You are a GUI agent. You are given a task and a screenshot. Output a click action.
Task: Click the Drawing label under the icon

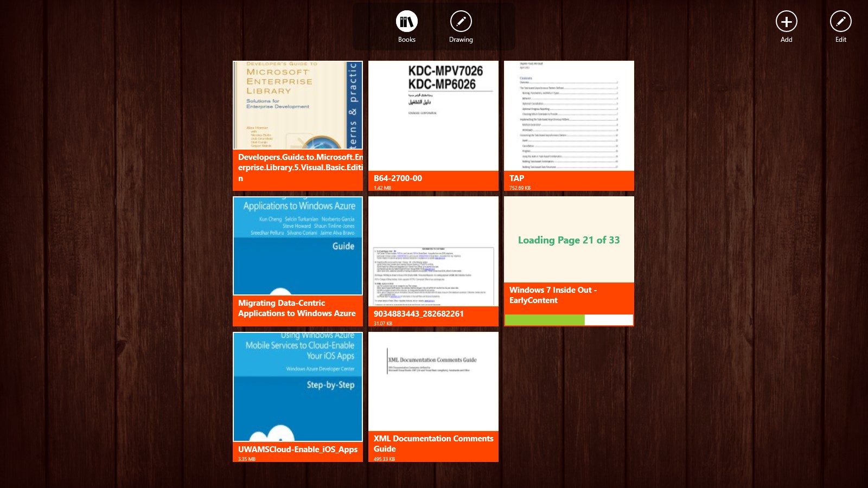461,40
